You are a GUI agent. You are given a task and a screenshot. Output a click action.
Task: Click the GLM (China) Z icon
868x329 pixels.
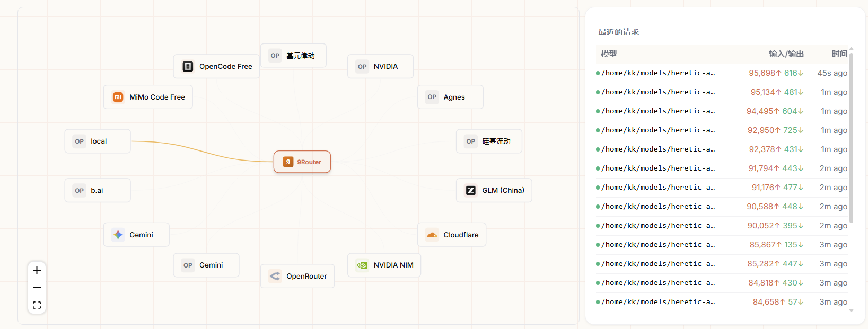[x=470, y=190]
